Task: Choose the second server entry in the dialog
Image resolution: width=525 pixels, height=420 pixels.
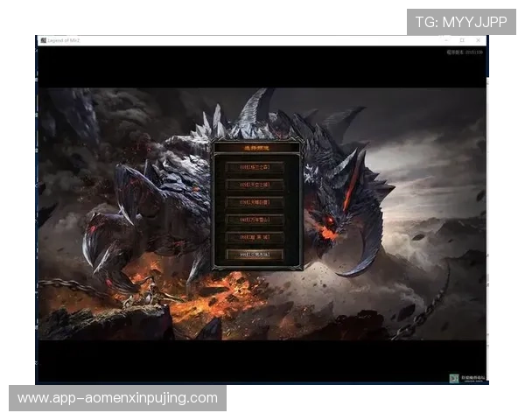Action: tap(255, 184)
